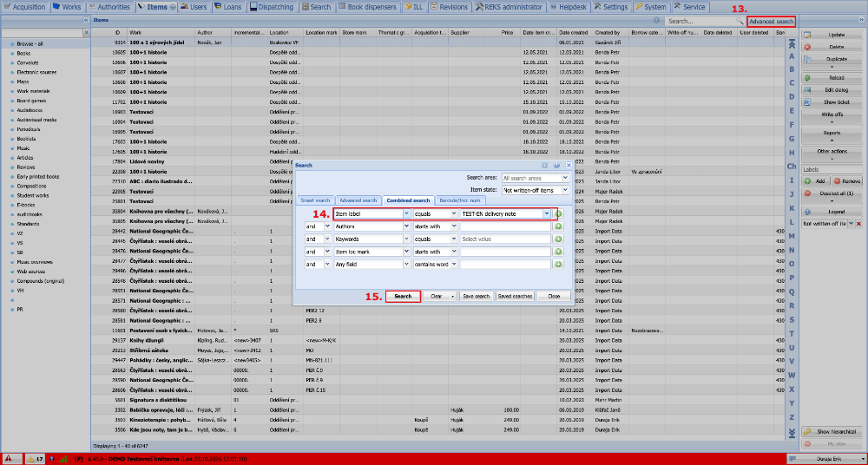Switch to the Smart search tab
This screenshot has width=868, height=465.
[315, 200]
